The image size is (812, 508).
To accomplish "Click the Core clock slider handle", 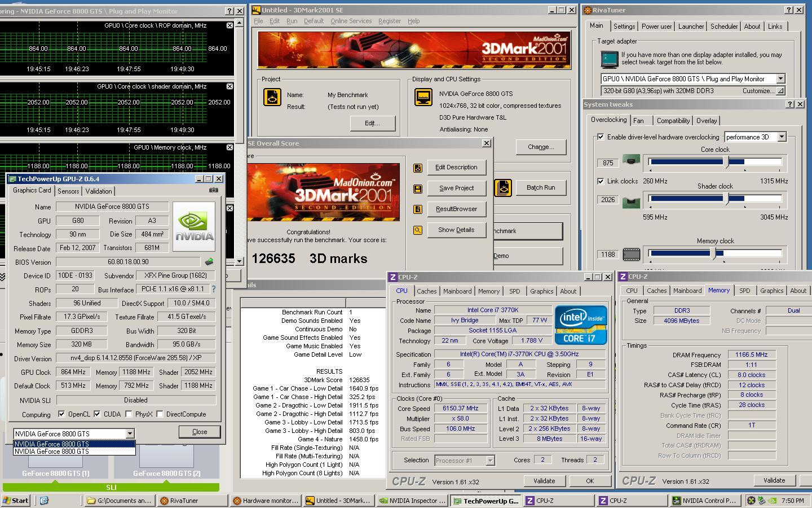I will click(x=726, y=163).
